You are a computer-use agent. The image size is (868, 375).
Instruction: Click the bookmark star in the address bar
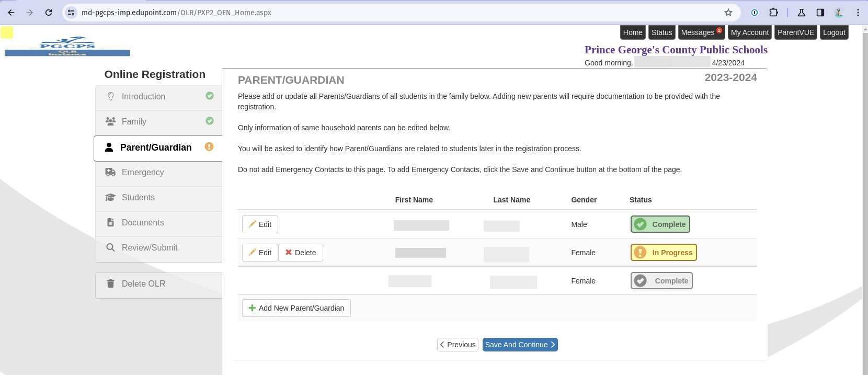point(728,12)
